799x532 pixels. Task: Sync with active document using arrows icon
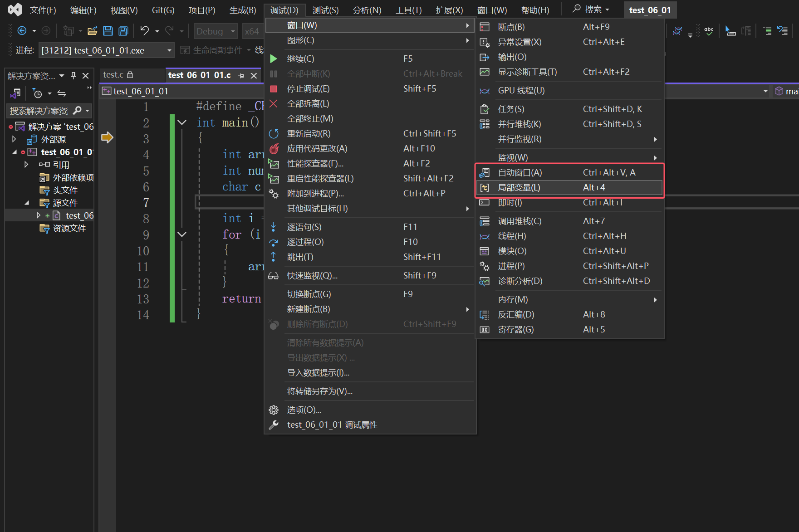(x=62, y=94)
